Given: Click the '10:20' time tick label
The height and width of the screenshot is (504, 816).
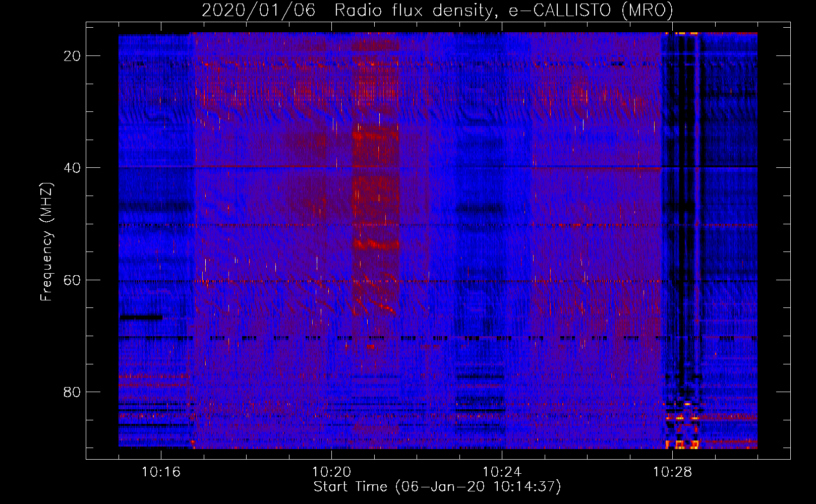Looking at the screenshot, I should [x=331, y=472].
